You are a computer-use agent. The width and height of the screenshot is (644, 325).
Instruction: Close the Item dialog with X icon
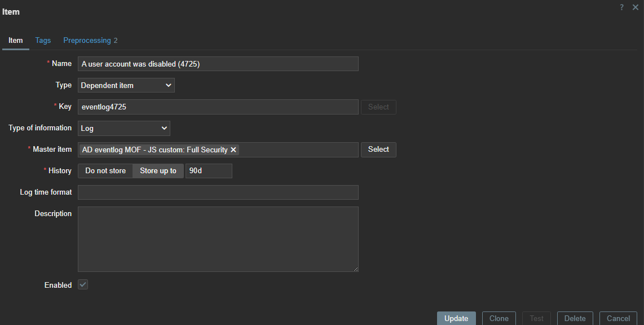(x=636, y=7)
